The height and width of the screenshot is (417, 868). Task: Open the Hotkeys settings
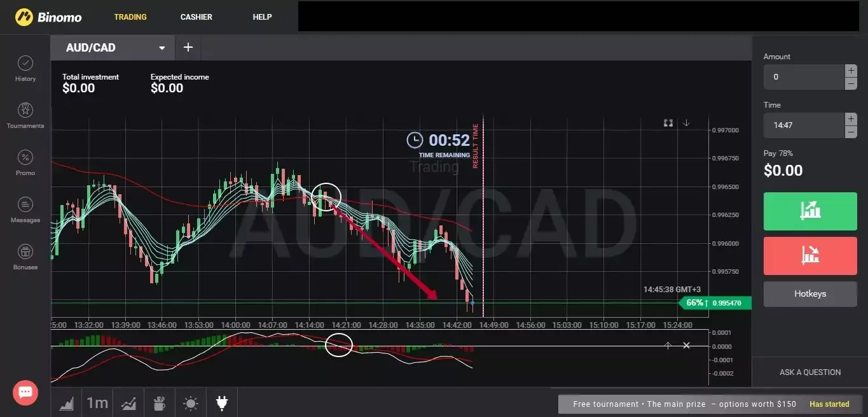[810, 293]
